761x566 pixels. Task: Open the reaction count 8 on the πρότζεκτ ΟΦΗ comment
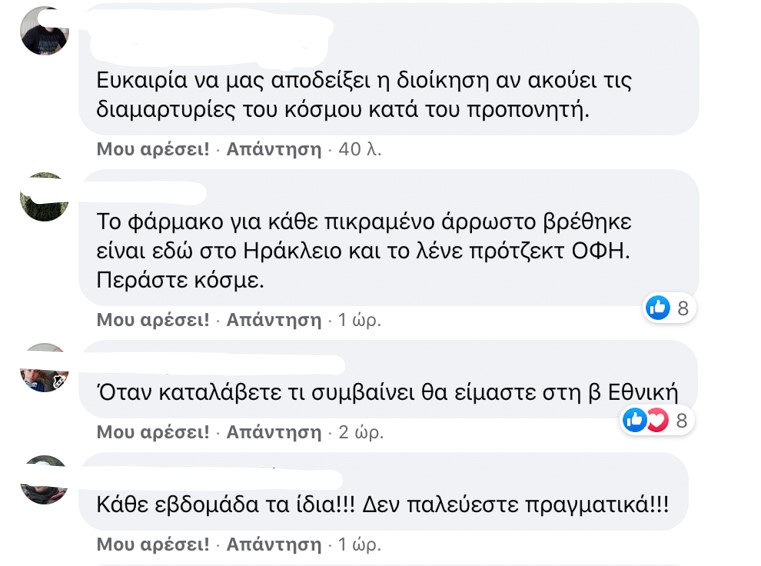(683, 308)
